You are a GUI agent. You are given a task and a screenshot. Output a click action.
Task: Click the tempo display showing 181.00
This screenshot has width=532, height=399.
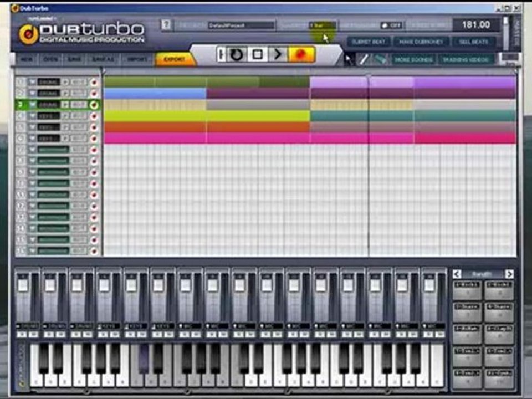pyautogui.click(x=475, y=25)
